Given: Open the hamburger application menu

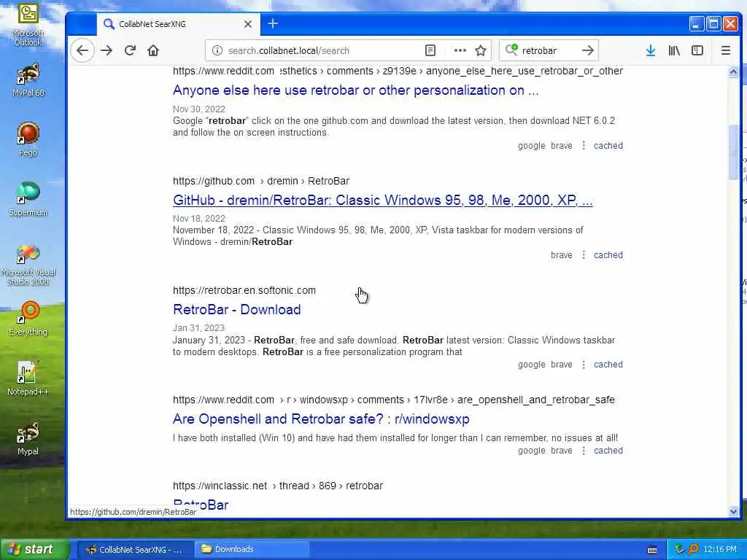Looking at the screenshot, I should point(726,50).
